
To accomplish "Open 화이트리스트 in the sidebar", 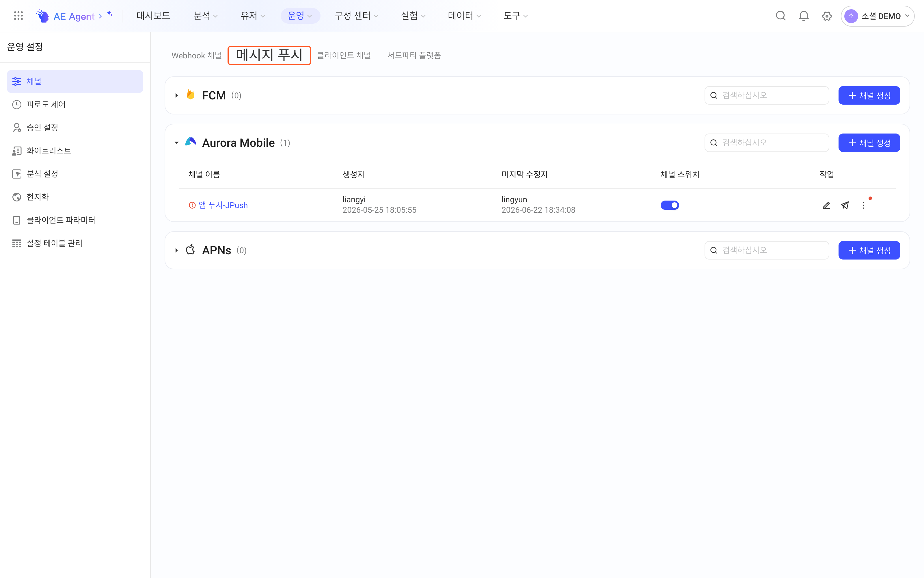I will 75,151.
